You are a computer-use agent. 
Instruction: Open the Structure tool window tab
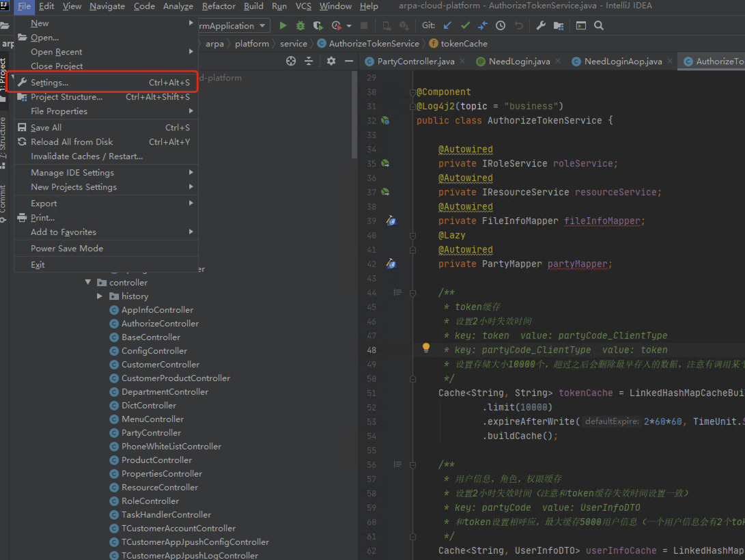pyautogui.click(x=3, y=143)
